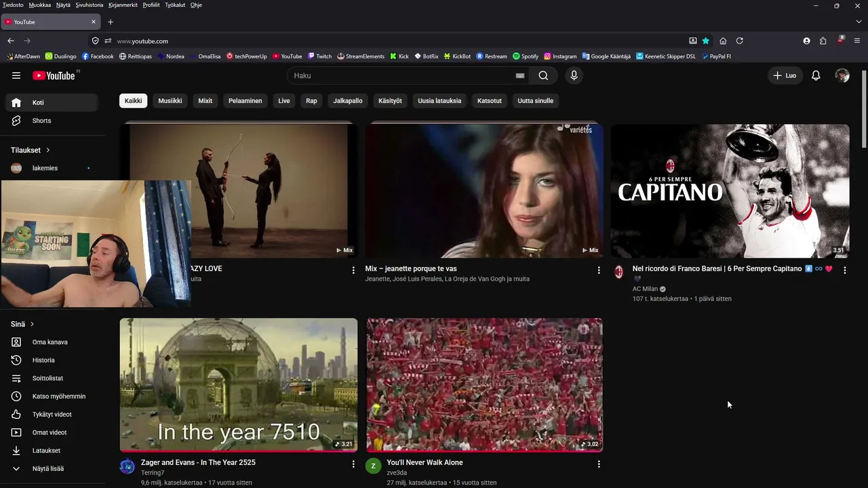The image size is (868, 488).
Task: Open the notifications bell
Action: [x=816, y=75]
